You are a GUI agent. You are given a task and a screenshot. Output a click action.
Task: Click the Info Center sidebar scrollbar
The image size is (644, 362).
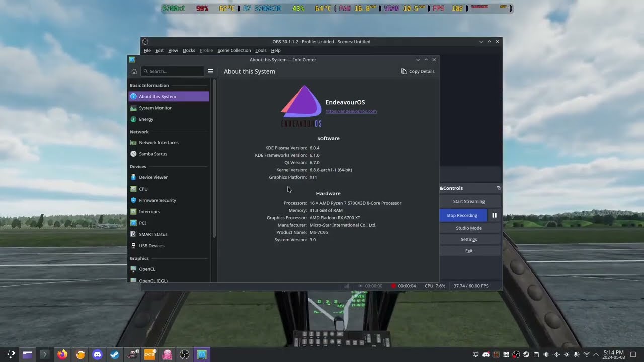214,159
